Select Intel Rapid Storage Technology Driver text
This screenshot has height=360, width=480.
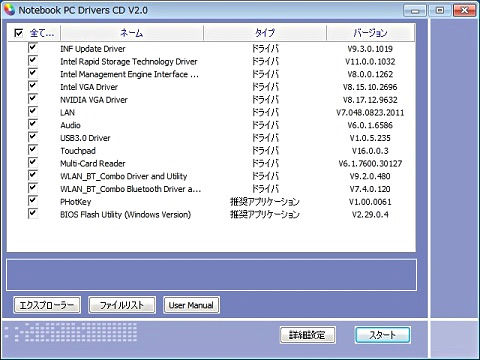click(129, 62)
